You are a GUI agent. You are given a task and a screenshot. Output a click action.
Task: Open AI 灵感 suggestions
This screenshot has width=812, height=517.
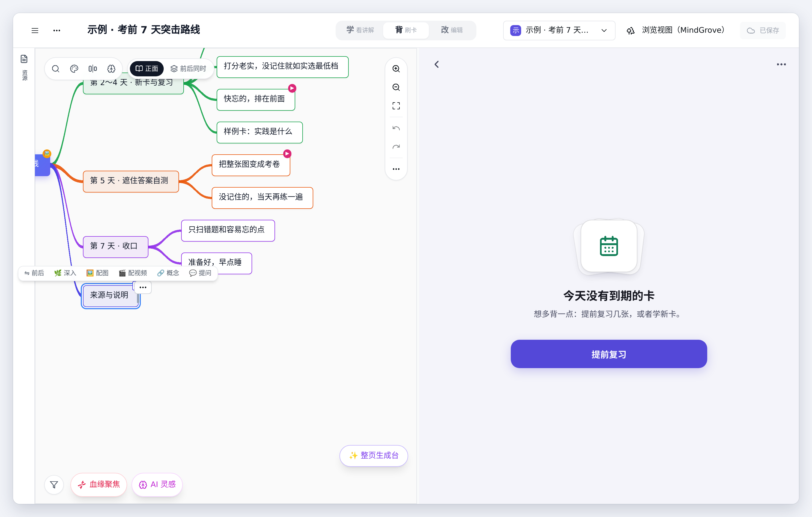(157, 485)
